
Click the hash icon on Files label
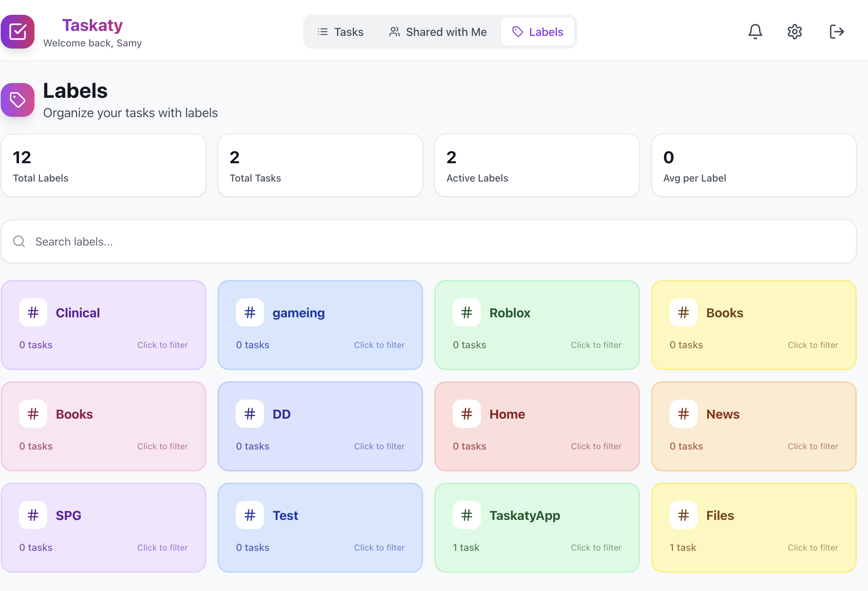tap(683, 515)
